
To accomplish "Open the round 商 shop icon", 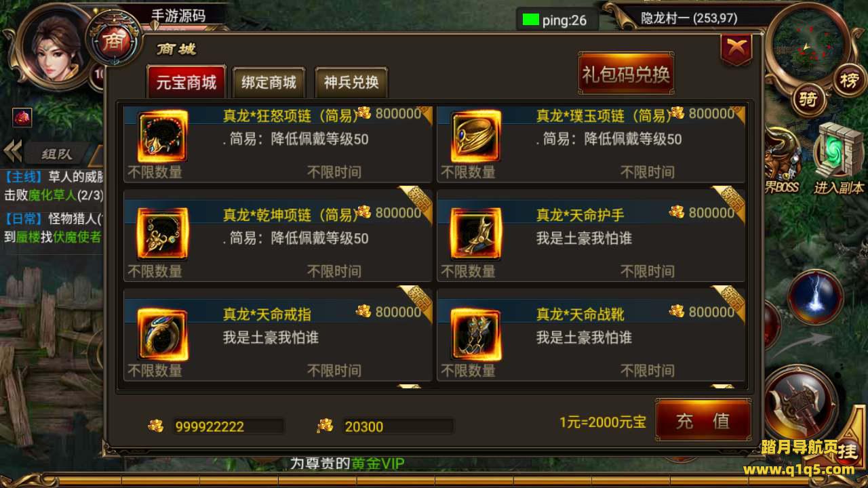I will (113, 42).
